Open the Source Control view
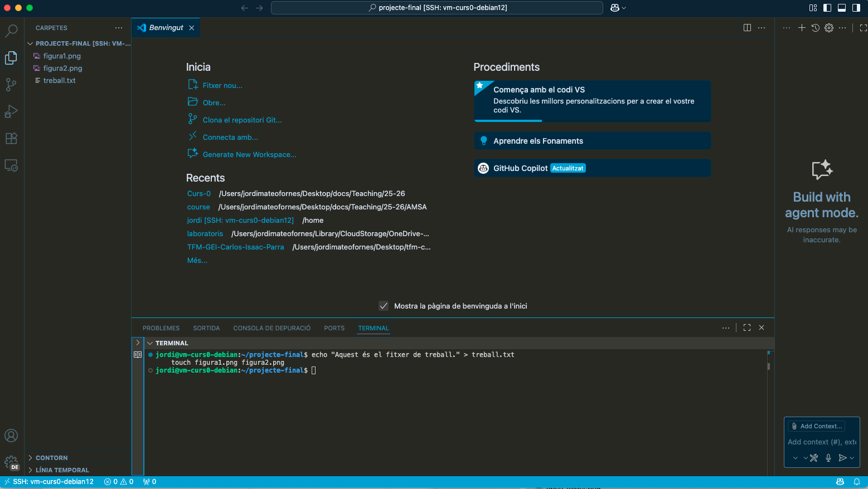The height and width of the screenshot is (489, 868). pyautogui.click(x=11, y=85)
